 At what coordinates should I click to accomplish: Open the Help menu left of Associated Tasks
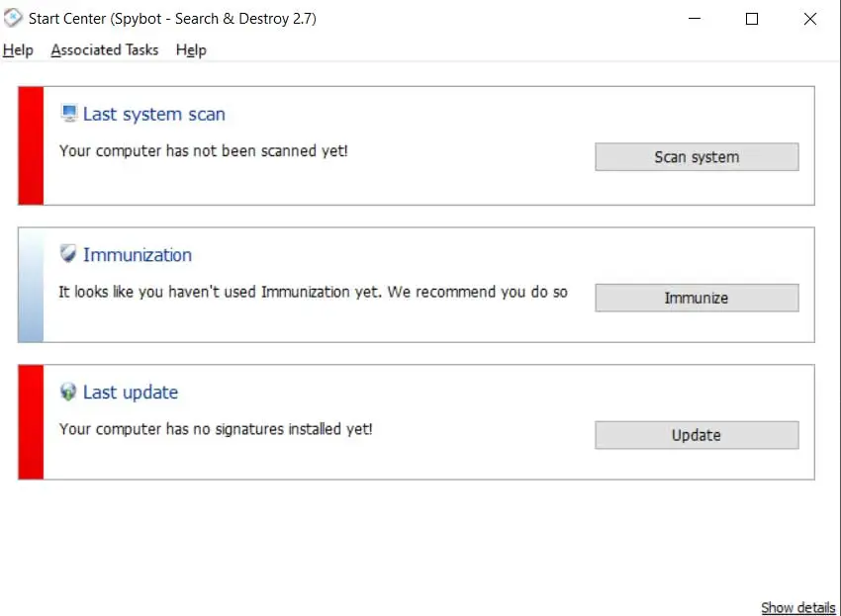[18, 50]
